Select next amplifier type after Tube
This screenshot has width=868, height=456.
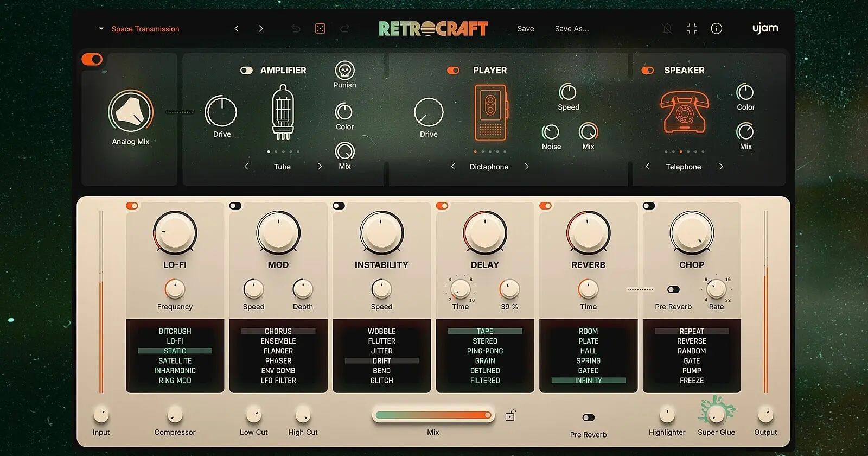320,167
